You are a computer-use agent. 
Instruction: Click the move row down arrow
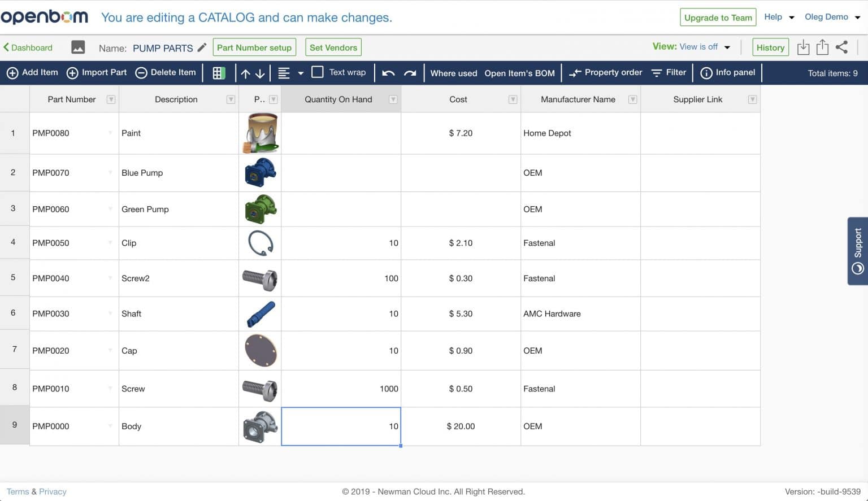(x=259, y=73)
